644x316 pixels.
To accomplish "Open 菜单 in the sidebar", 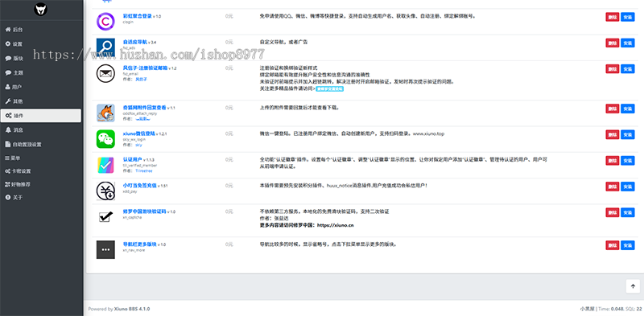I will tap(41, 158).
